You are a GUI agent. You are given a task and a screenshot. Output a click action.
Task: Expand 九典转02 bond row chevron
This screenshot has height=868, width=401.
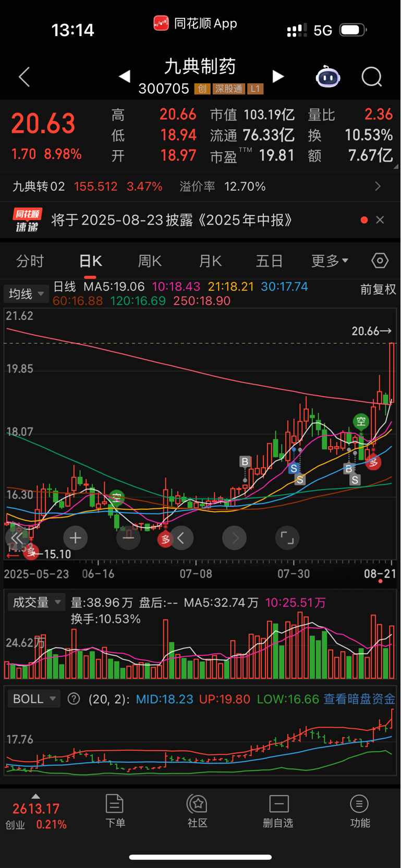pyautogui.click(x=378, y=186)
